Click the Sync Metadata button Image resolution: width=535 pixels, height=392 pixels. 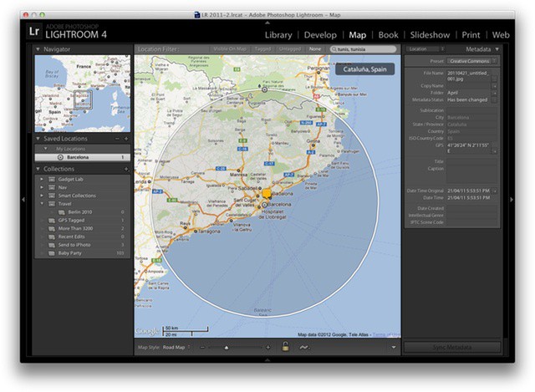coord(452,348)
